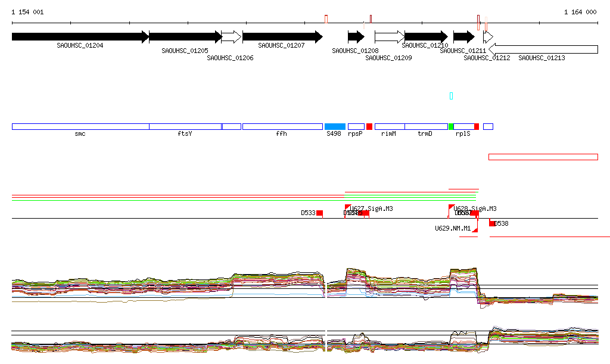This screenshot has width=610, height=364.
Task: Click the trmD gene box
Action: pyautogui.click(x=427, y=126)
